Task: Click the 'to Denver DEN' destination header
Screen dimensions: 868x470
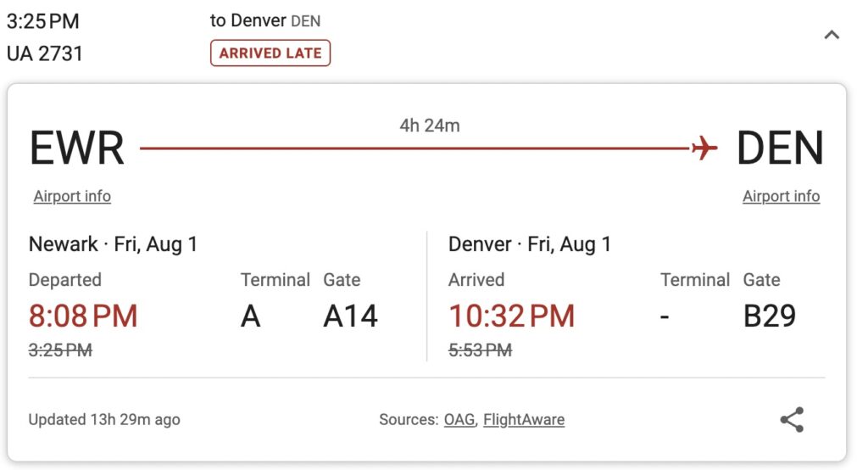Action: [x=265, y=20]
